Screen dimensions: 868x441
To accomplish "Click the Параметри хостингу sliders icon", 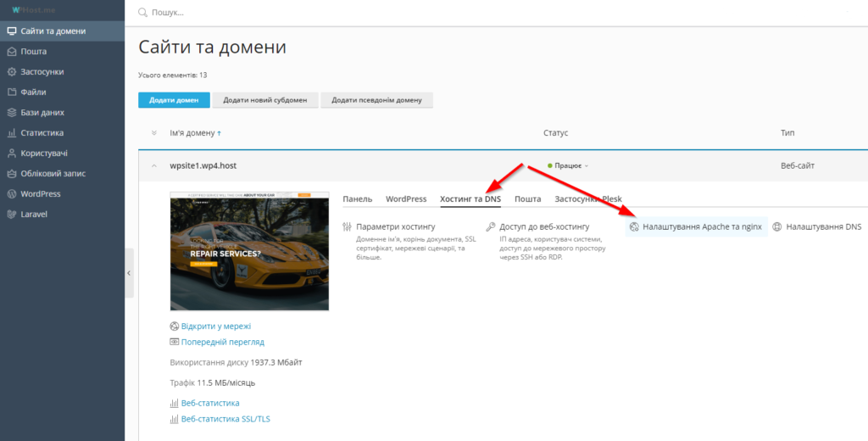I will pos(348,226).
